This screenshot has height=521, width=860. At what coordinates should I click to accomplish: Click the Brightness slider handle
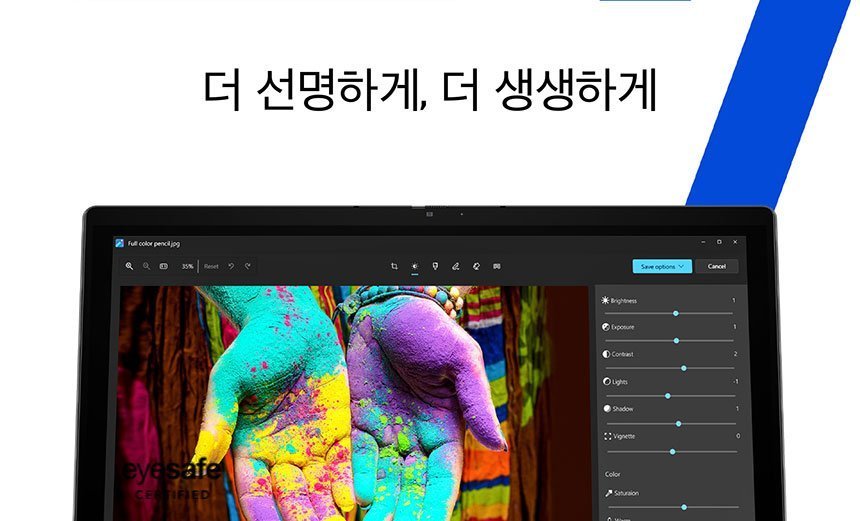click(x=676, y=313)
